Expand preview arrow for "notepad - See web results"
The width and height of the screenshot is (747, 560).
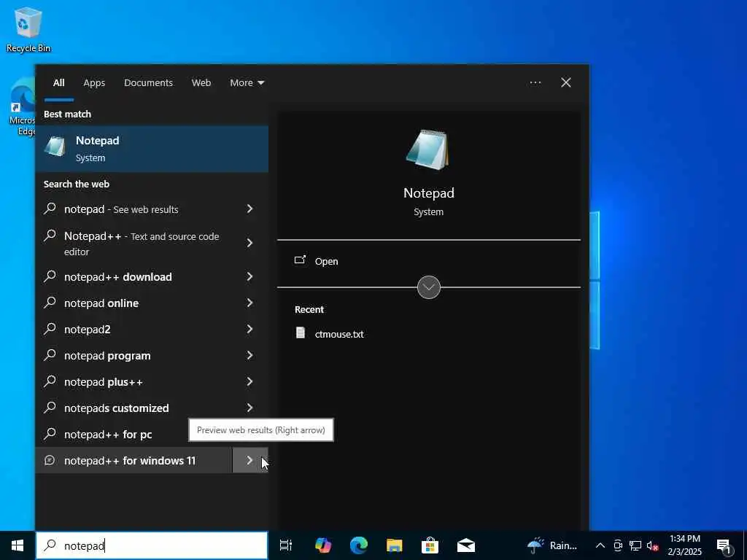tap(249, 209)
